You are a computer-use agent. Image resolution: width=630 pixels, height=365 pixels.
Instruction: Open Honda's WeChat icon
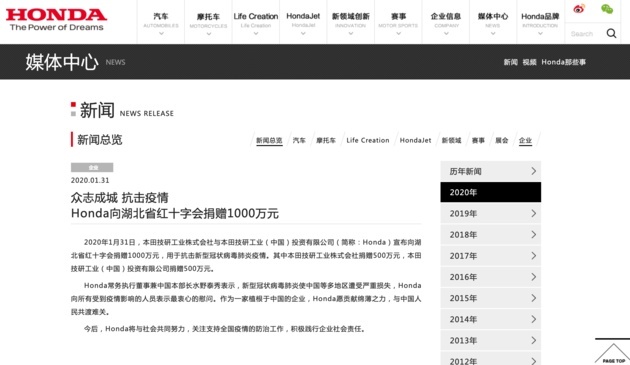click(607, 8)
